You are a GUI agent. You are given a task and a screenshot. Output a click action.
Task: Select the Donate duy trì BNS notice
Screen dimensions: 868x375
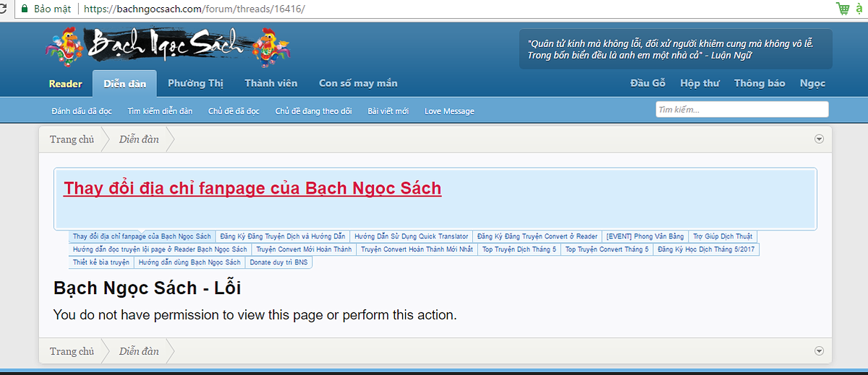(278, 262)
